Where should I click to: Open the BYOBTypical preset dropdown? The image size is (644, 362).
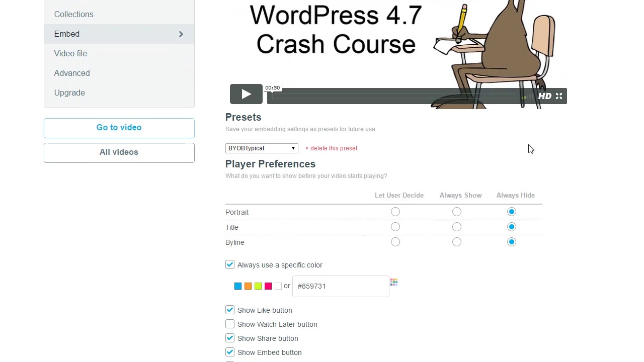click(262, 148)
